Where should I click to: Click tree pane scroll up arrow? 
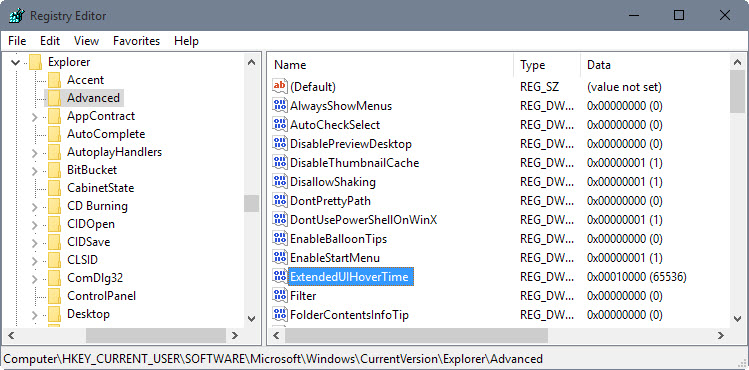pyautogui.click(x=251, y=62)
